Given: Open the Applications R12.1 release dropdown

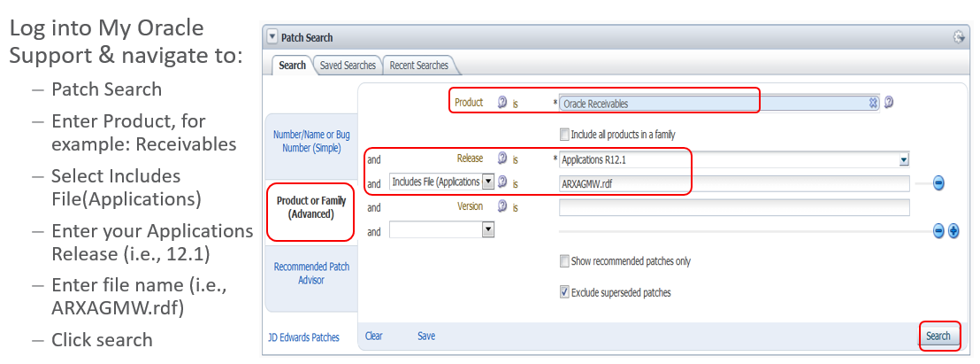Looking at the screenshot, I should 904,160.
